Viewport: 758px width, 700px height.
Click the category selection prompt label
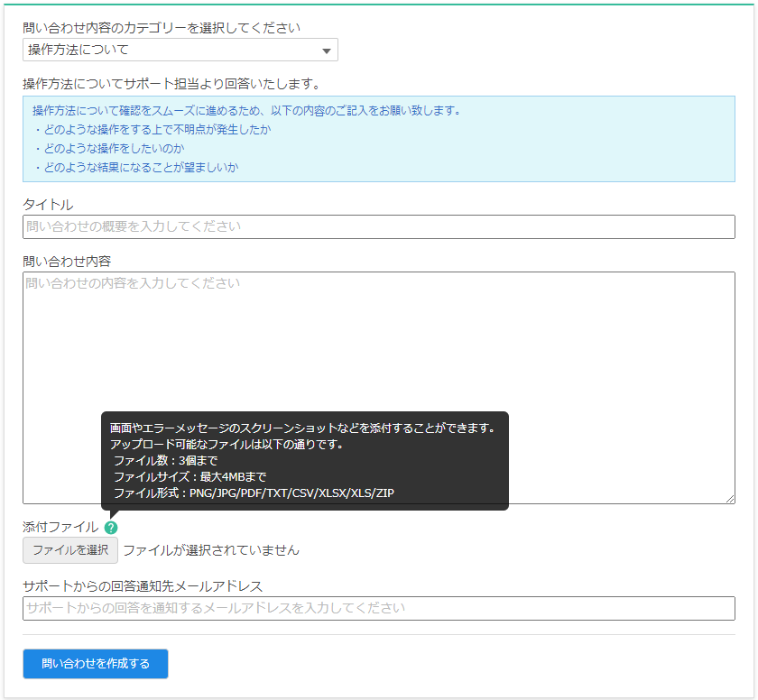pos(162,28)
